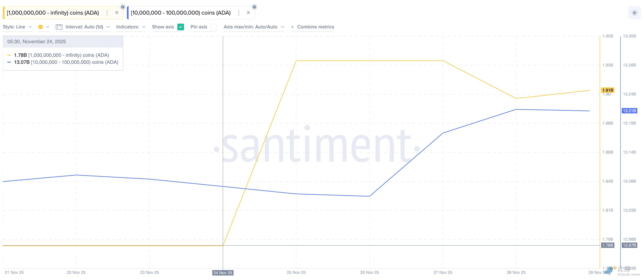Open three-dot menu for the 1,000,000,000 - infinity metric

tap(107, 13)
